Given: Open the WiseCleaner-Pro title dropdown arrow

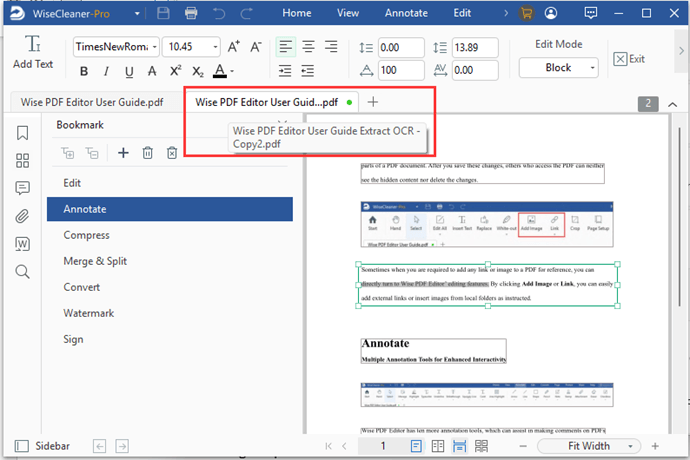Looking at the screenshot, I should pos(137,14).
